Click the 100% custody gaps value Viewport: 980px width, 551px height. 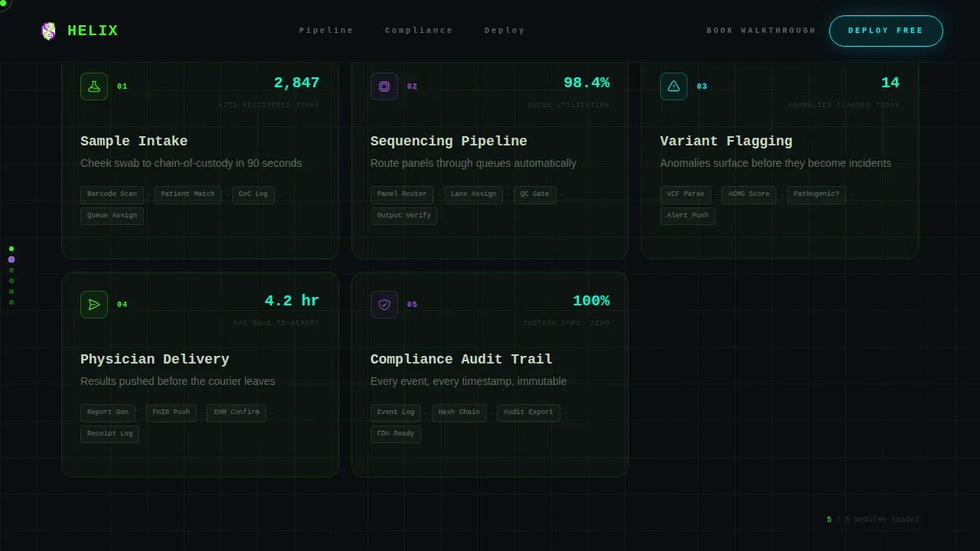tap(591, 301)
